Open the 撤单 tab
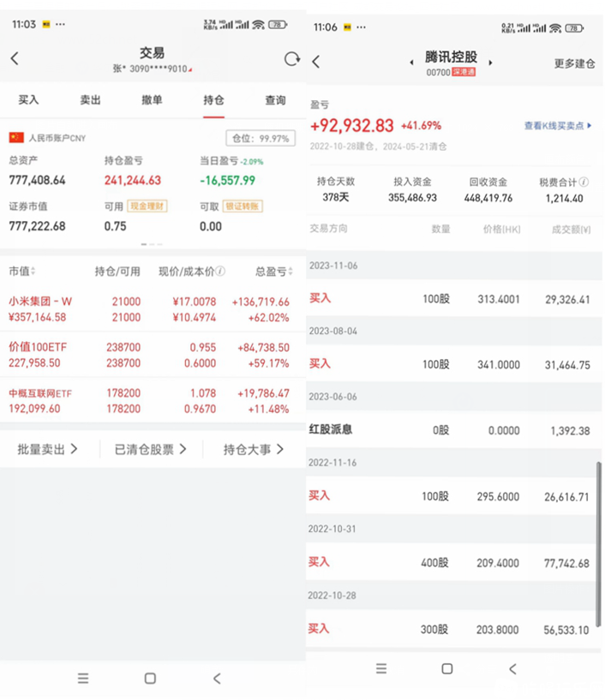605x700 pixels. pos(152,100)
